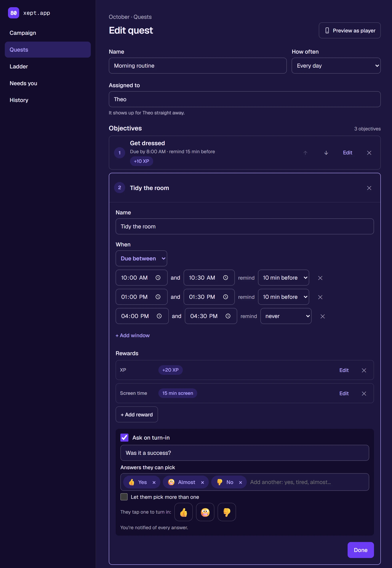Open clock picker for 10:00 AM start
Viewport: 392px width, 568px height.
pos(158,277)
